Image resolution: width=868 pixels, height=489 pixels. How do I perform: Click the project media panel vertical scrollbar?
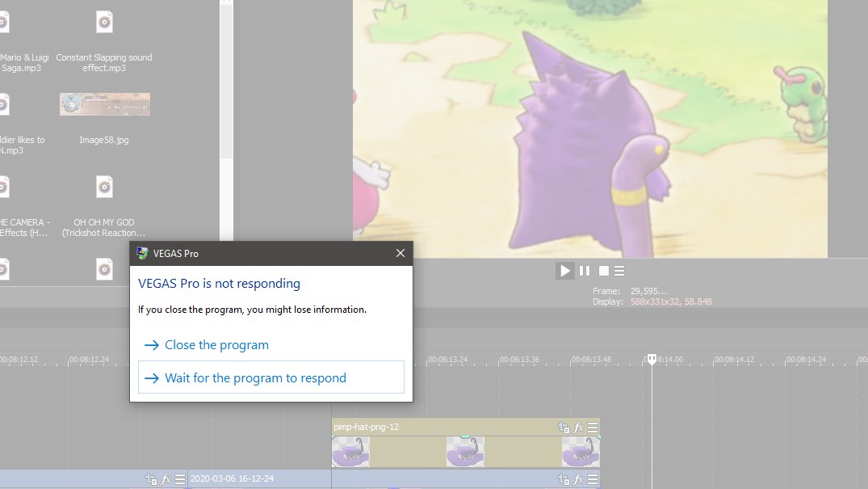click(226, 83)
